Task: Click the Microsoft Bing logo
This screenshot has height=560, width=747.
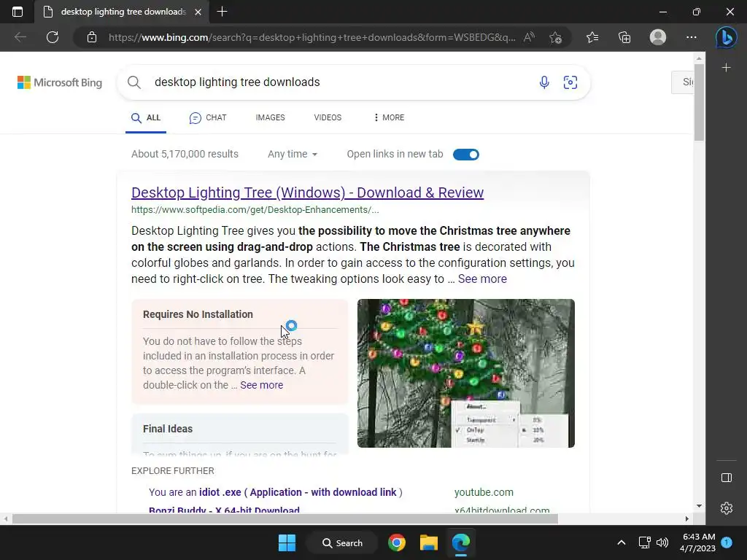Action: click(x=60, y=82)
